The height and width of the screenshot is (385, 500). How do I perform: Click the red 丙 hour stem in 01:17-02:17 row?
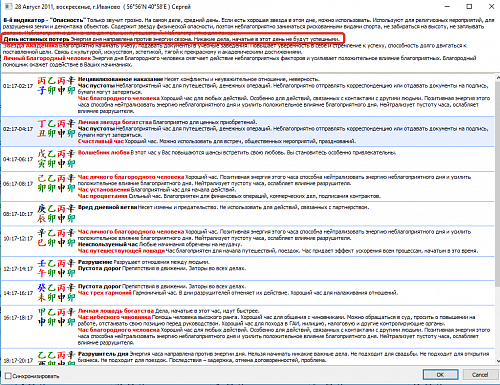point(41,80)
